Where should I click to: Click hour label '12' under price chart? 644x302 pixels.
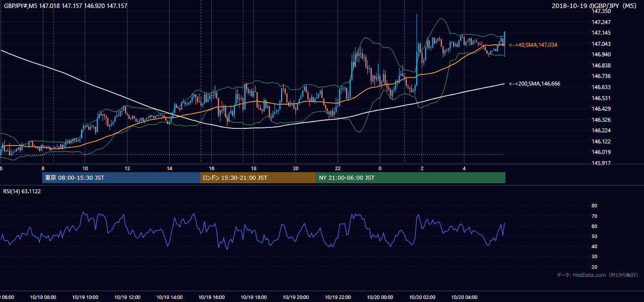[127, 169]
